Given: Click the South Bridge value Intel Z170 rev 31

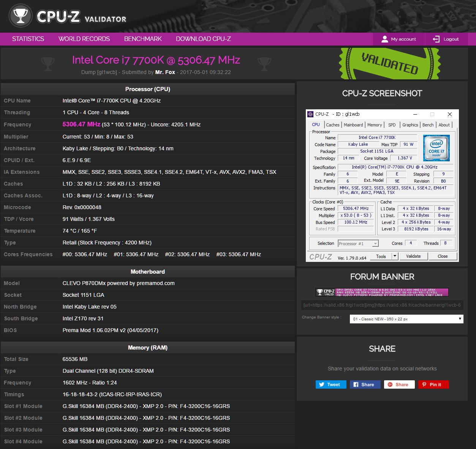Looking at the screenshot, I should point(83,318).
